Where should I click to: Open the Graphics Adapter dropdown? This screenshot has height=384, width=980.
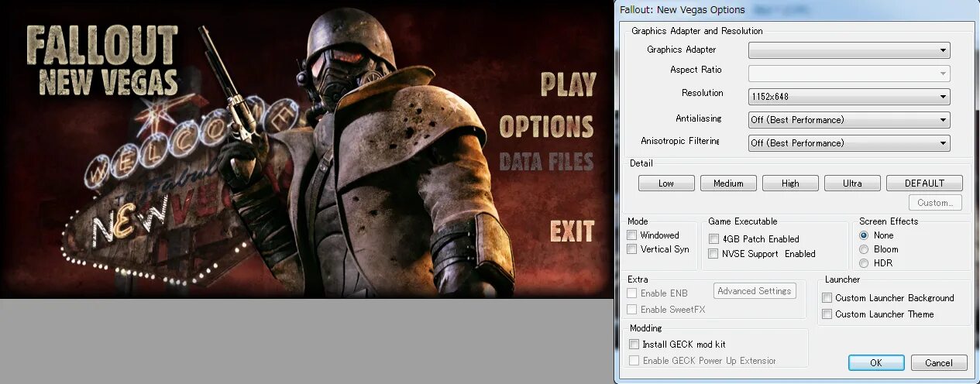849,50
